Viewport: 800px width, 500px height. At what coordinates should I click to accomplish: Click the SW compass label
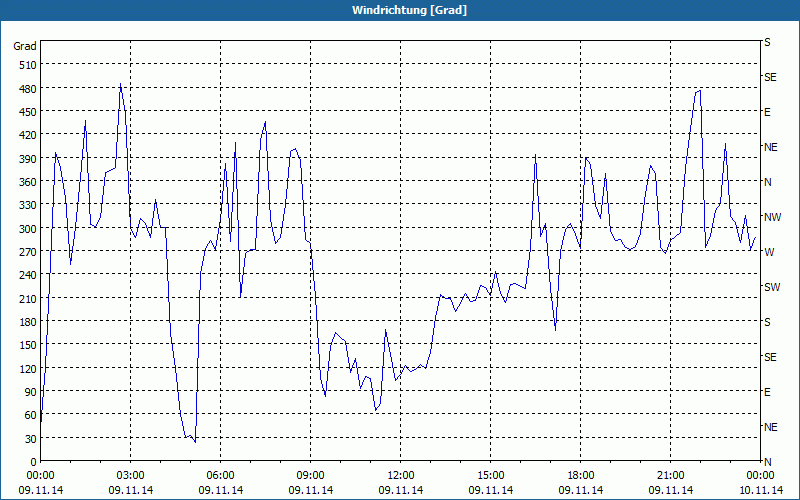pos(772,287)
